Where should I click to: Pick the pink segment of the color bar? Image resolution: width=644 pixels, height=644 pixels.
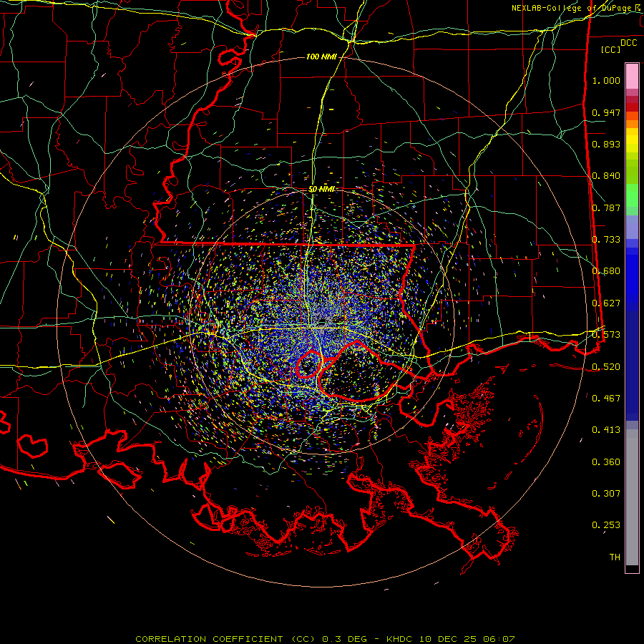pos(632,77)
